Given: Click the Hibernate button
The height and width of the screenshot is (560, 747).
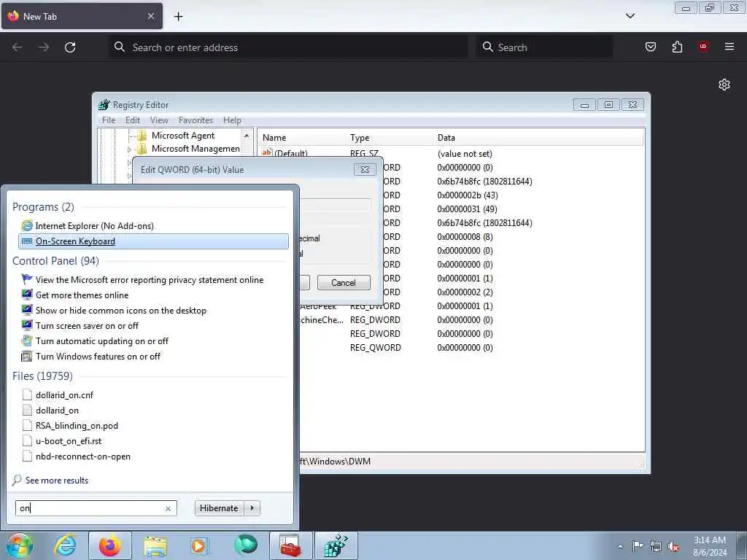Looking at the screenshot, I should coord(219,508).
